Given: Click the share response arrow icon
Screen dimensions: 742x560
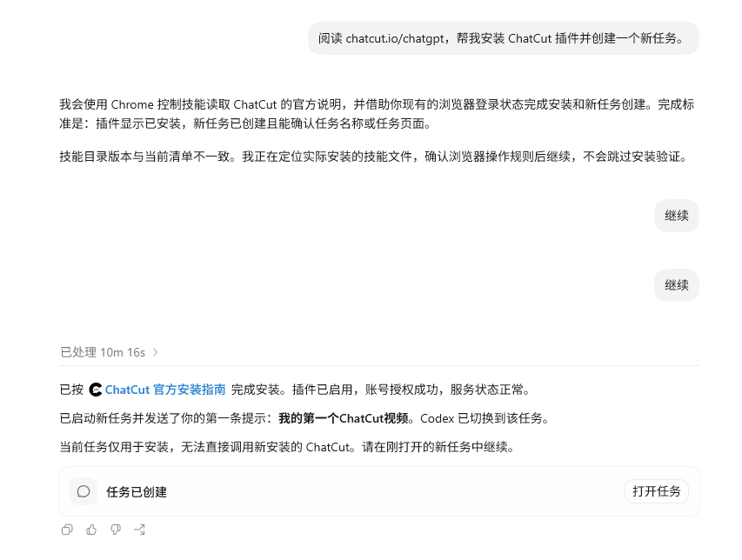Looking at the screenshot, I should [139, 530].
